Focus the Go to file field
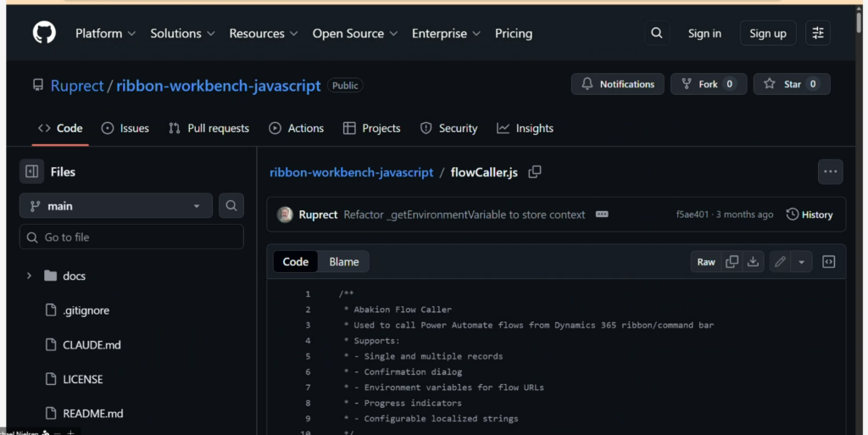Image resolution: width=868 pixels, height=435 pixels. click(x=131, y=237)
